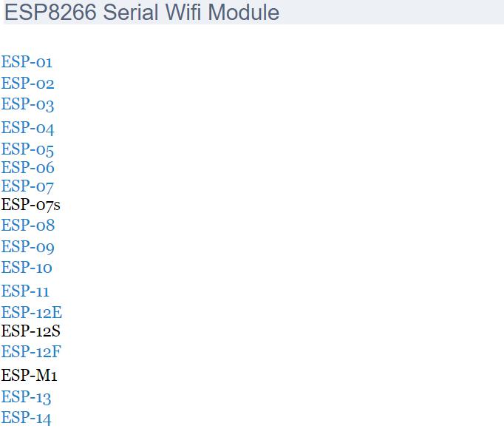This screenshot has height=443, width=504.
Task: Select the ESP-10 module link
Action: pyautogui.click(x=27, y=268)
